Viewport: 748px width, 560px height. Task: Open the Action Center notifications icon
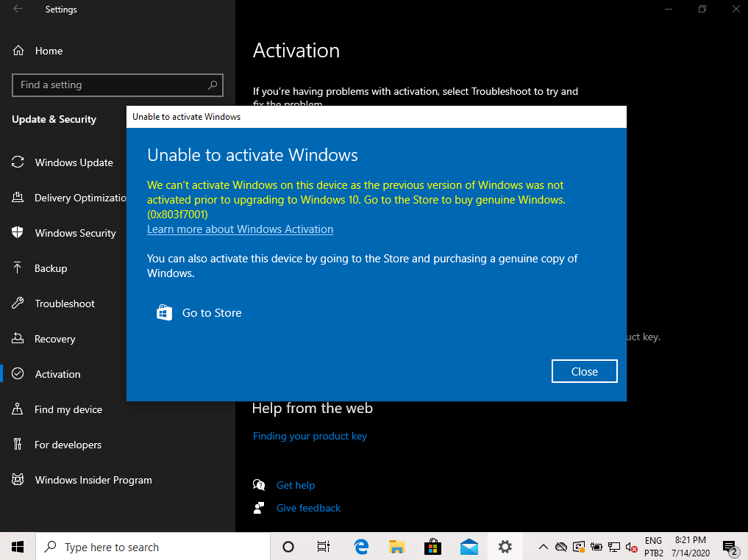click(x=730, y=547)
